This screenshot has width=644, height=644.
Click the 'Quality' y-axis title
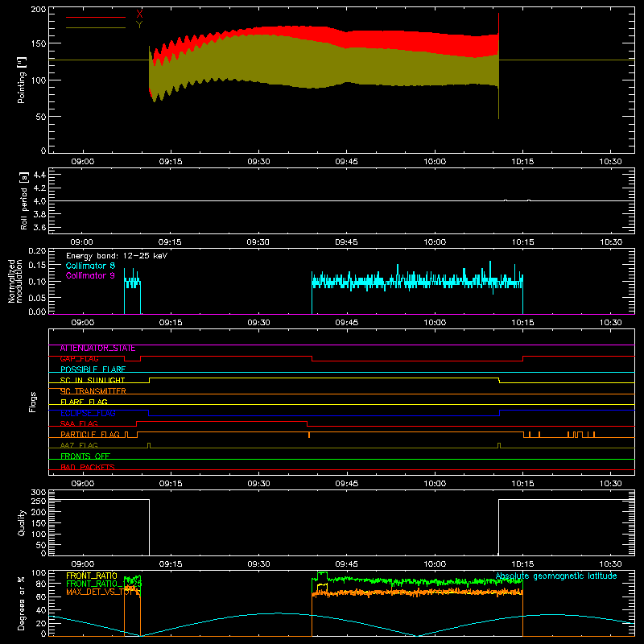coord(22,522)
